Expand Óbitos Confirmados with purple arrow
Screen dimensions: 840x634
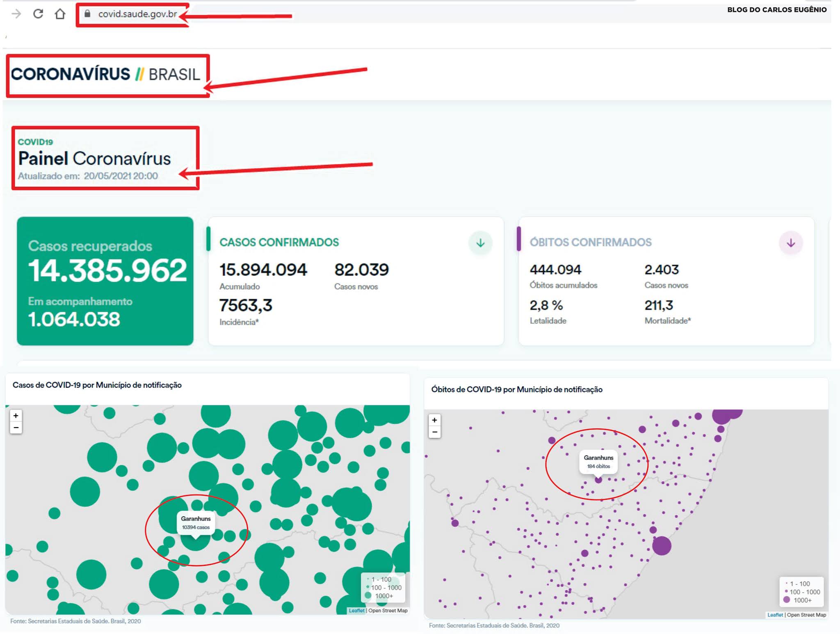(790, 243)
